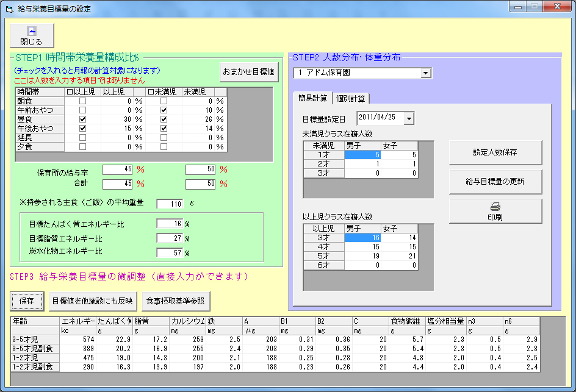Close the 給与栄養目標量の設定 window
Screen dimensions: 576x392
[557, 6]
